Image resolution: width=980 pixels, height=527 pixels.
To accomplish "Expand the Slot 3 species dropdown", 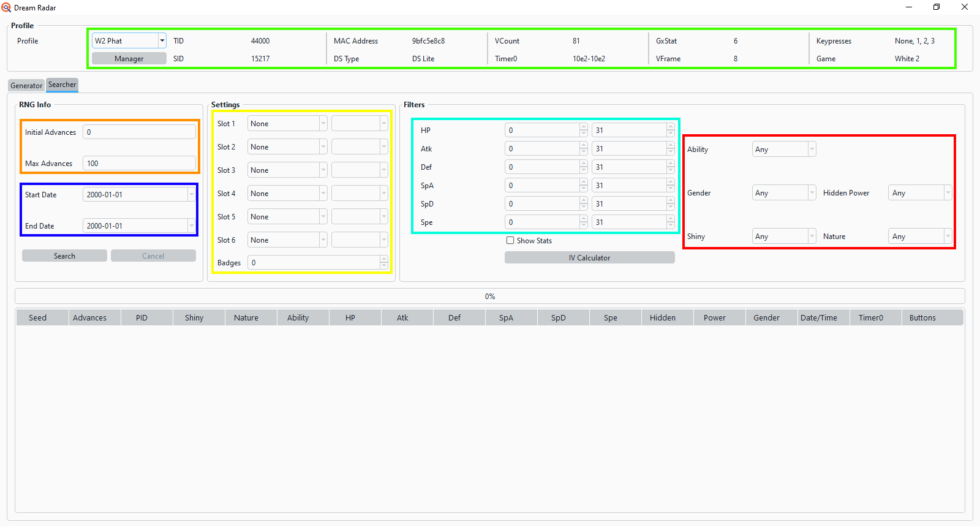I will click(x=287, y=170).
